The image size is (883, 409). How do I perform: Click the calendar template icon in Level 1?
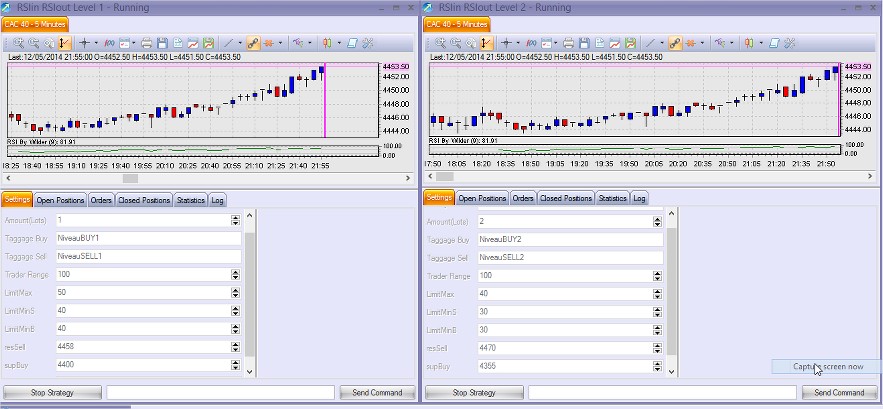coord(124,43)
